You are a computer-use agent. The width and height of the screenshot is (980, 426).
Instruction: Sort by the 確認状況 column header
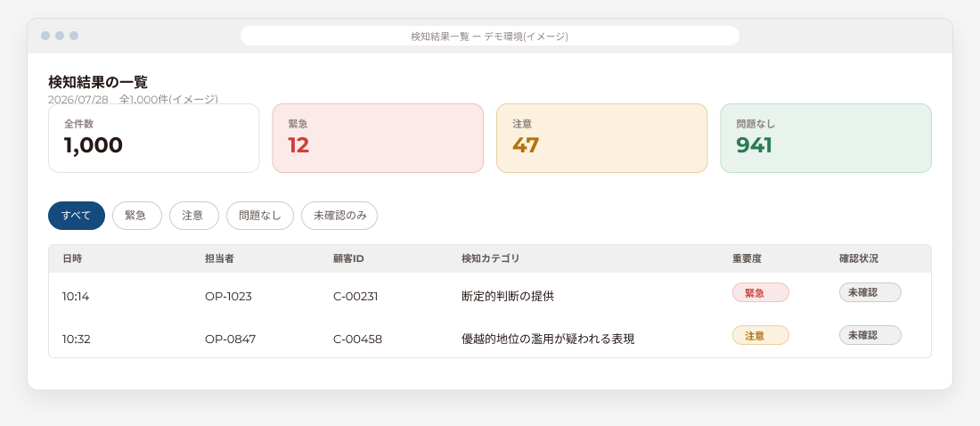point(859,259)
